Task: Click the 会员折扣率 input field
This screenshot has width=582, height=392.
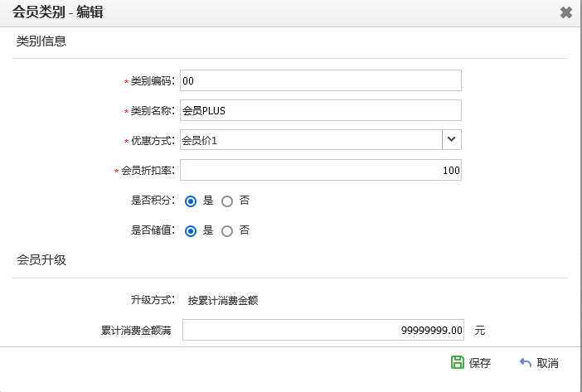Action: pyautogui.click(x=321, y=170)
